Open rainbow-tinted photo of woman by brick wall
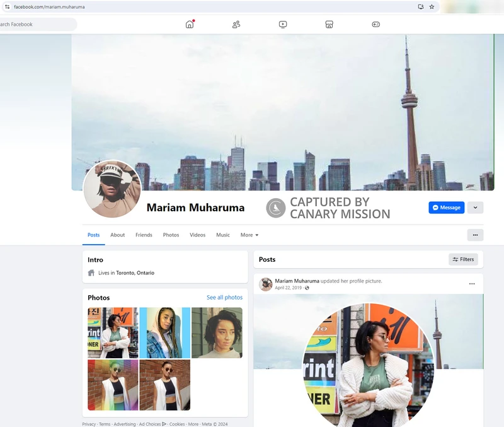The image size is (504, 427). point(113,385)
